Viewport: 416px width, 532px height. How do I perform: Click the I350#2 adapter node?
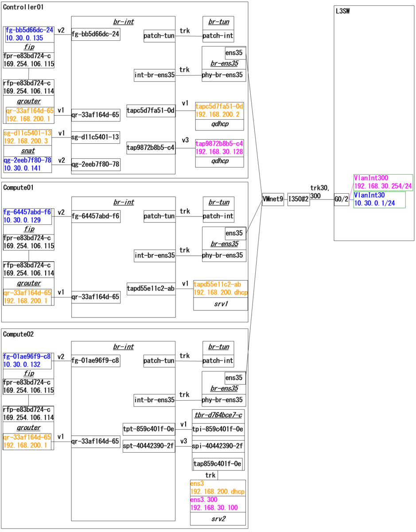[298, 199]
